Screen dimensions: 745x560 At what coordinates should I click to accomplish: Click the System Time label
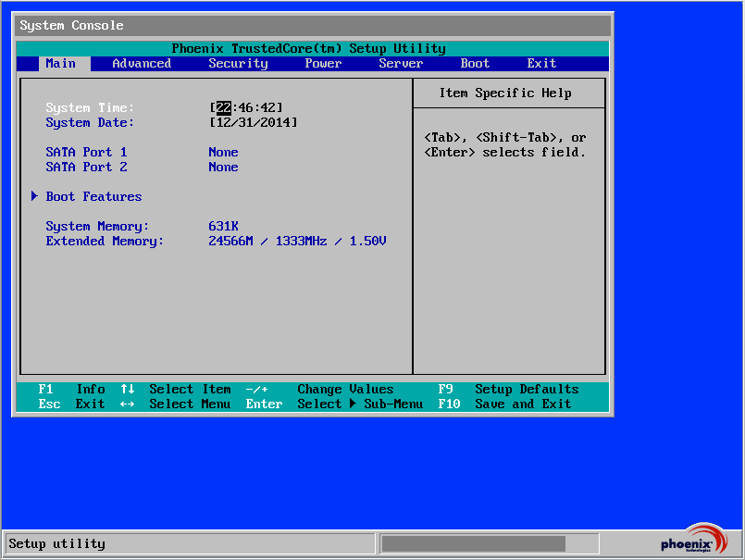(x=90, y=108)
